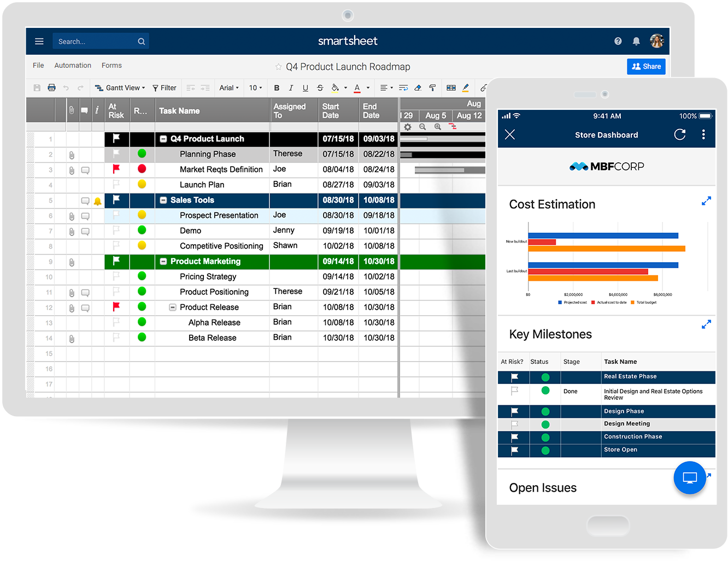Click the fill color paint bucket
The image size is (728, 561).
(x=335, y=88)
